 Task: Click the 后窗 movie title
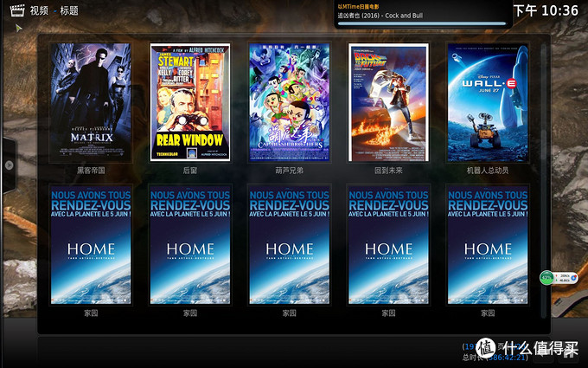point(190,171)
